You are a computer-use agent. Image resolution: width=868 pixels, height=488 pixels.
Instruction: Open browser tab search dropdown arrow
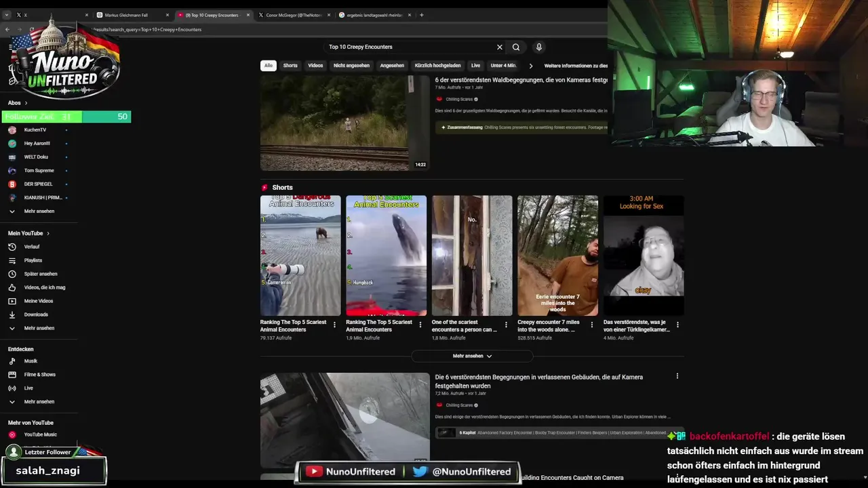[x=7, y=15]
